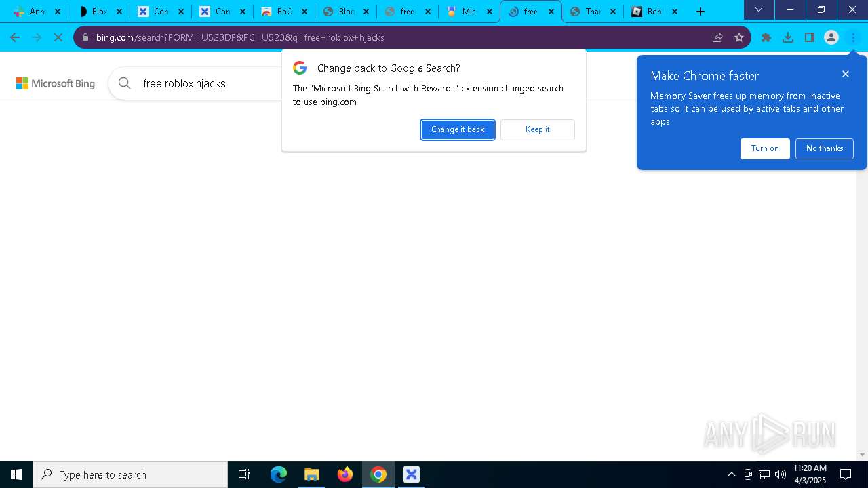Close the 'Blox' tab
The image size is (868, 488).
[x=119, y=11]
